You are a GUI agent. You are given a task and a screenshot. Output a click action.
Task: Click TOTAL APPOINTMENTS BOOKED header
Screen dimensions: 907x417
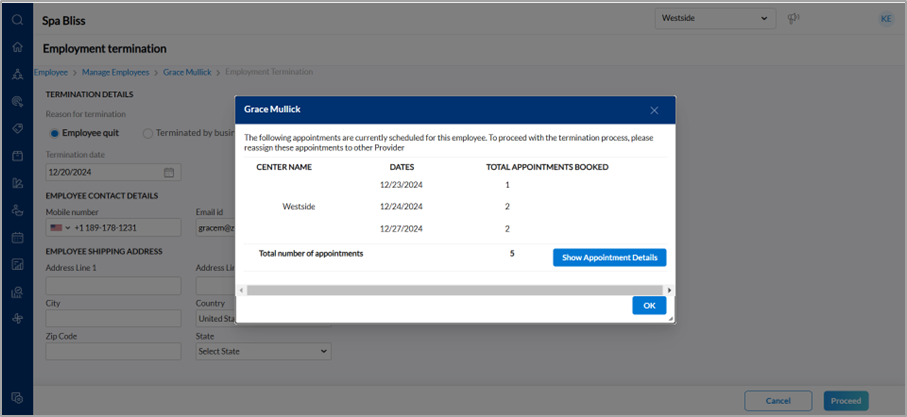point(547,167)
